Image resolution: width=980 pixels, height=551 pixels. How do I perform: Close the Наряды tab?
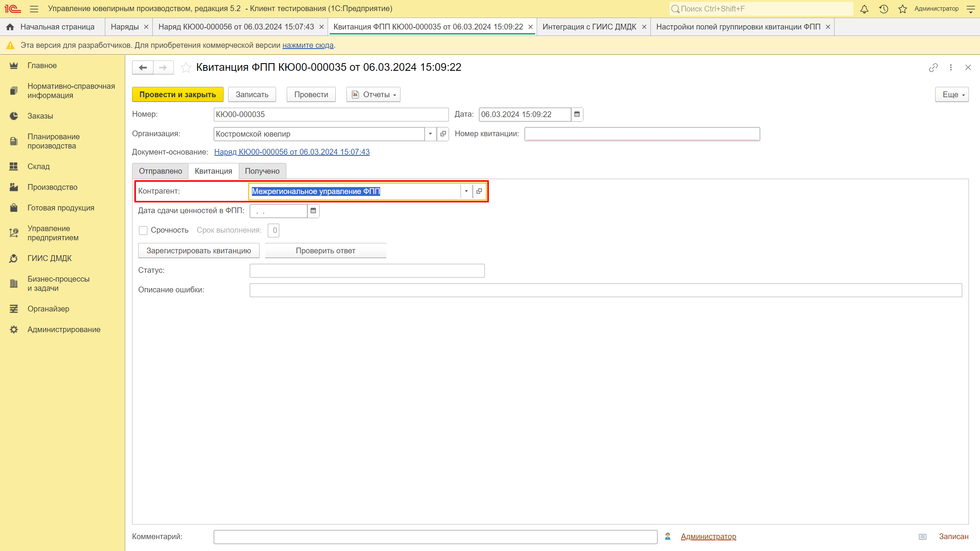(x=146, y=27)
